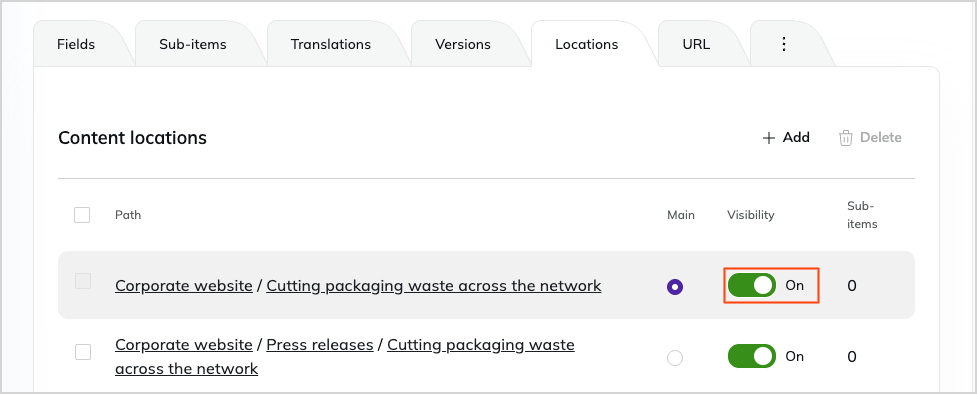The width and height of the screenshot is (977, 394).
Task: Check the box for the first Corporate website row
Action: (x=83, y=281)
